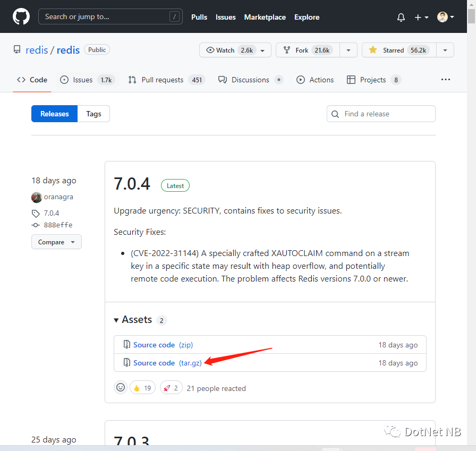Open the add reaction smiley button

[121, 388]
